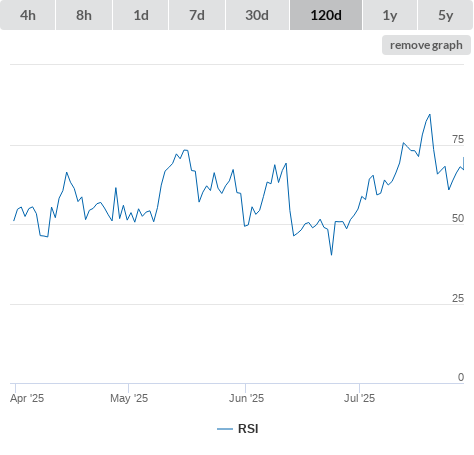Click the lowest RSI dip in late June
The width and height of the screenshot is (474, 455).
[x=331, y=255]
